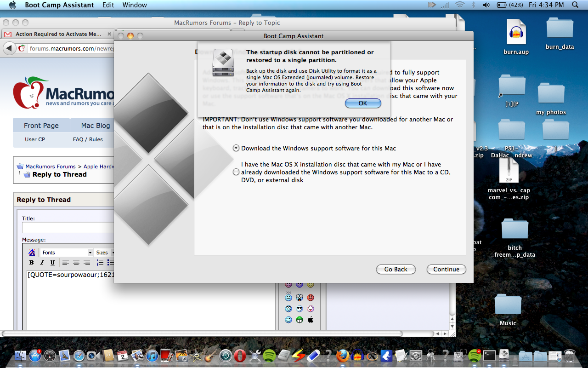This screenshot has height=368, width=588.
Task: Open Spotlight search in the menu bar
Action: click(575, 5)
